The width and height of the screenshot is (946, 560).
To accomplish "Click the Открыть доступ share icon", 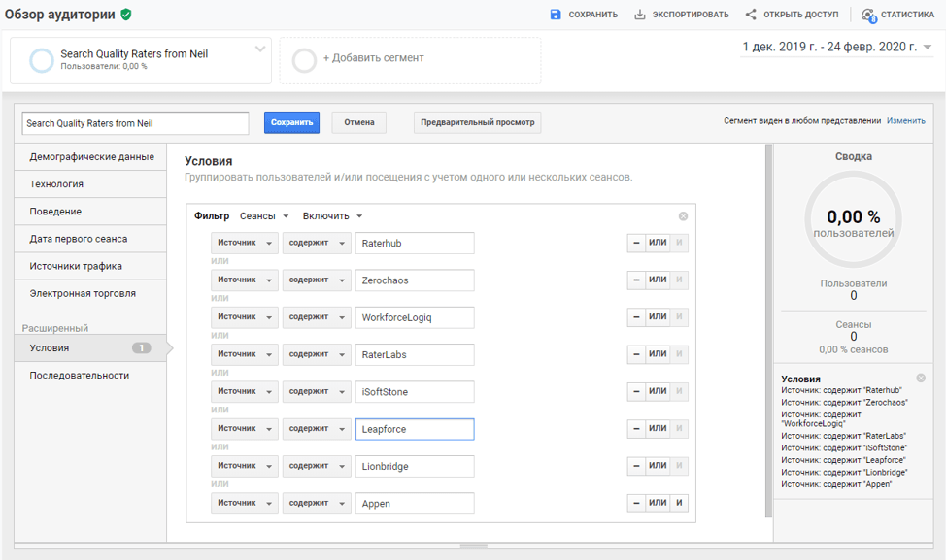I will point(751,15).
